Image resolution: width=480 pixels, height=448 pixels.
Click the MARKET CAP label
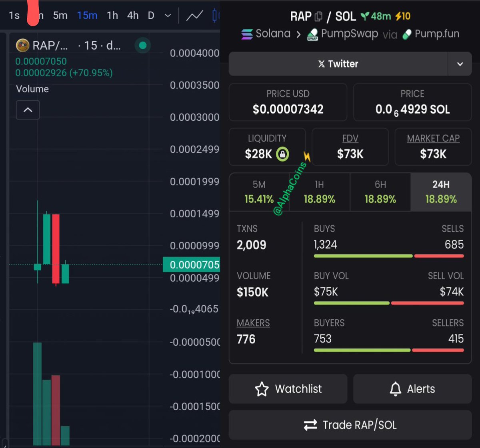(x=433, y=139)
